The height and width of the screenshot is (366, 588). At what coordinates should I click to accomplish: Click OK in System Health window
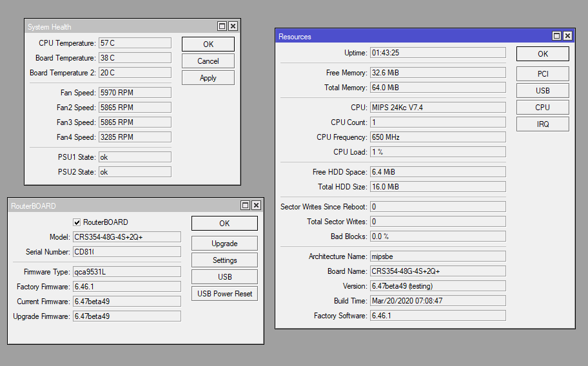click(208, 44)
